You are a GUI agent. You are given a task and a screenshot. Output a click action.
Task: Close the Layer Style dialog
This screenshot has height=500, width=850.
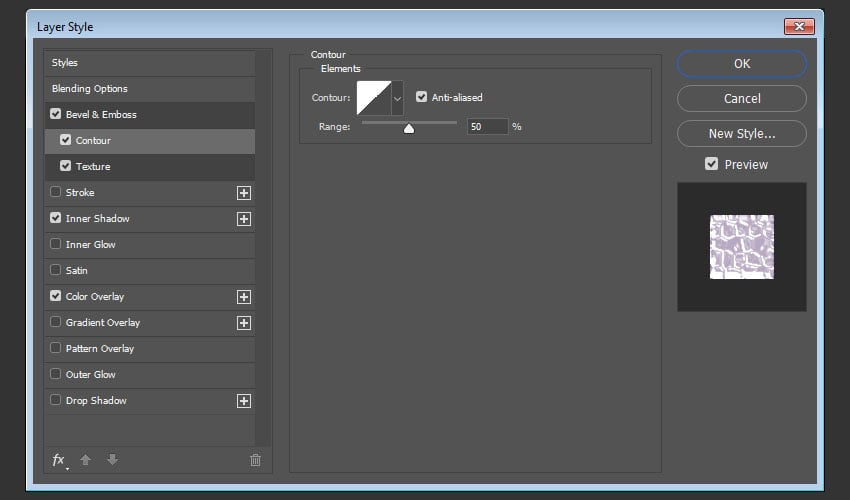pos(799,26)
